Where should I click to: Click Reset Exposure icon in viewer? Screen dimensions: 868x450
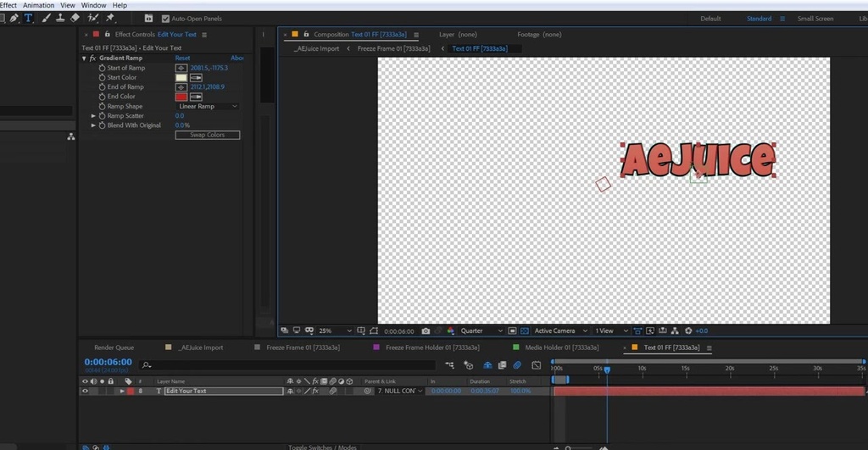pyautogui.click(x=688, y=331)
